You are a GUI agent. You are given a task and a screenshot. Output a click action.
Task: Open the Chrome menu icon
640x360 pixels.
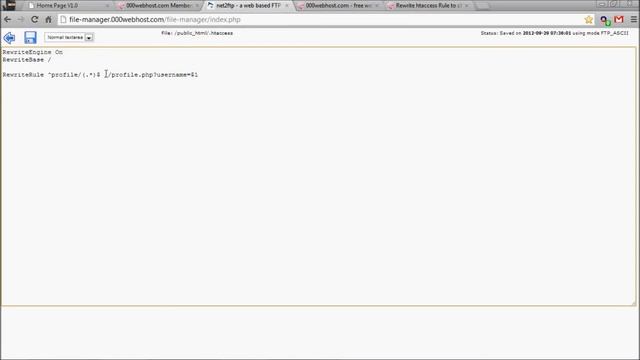click(633, 19)
